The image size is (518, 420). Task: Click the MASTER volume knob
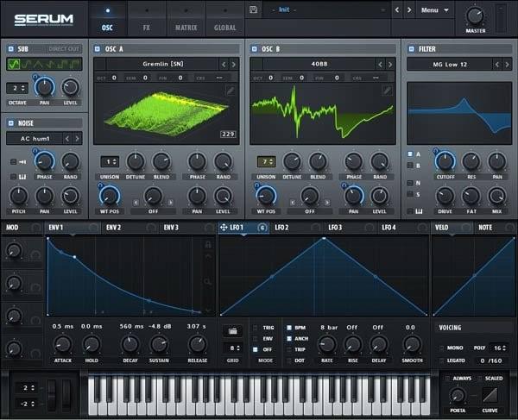click(475, 16)
